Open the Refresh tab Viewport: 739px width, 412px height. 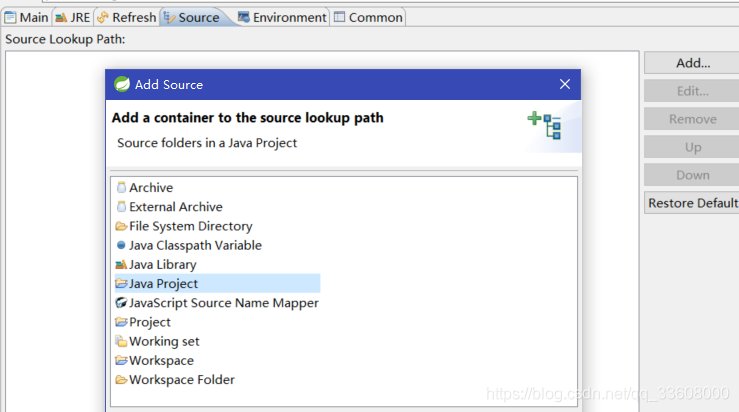coord(126,17)
